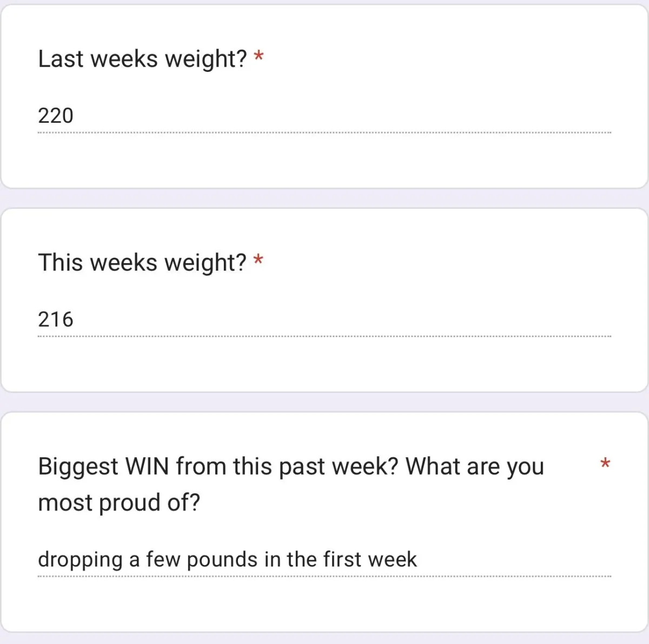The width and height of the screenshot is (649, 644).
Task: Click the "most proud of?" line
Action: tap(119, 503)
